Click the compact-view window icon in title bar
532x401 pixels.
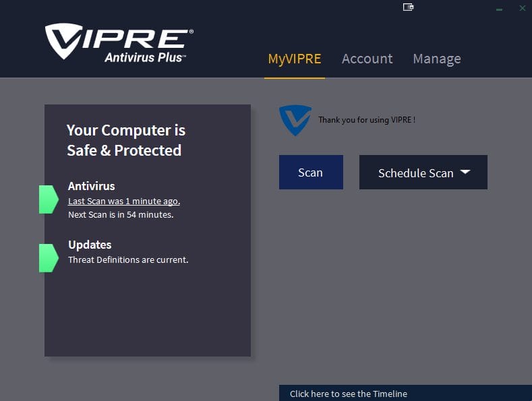408,7
